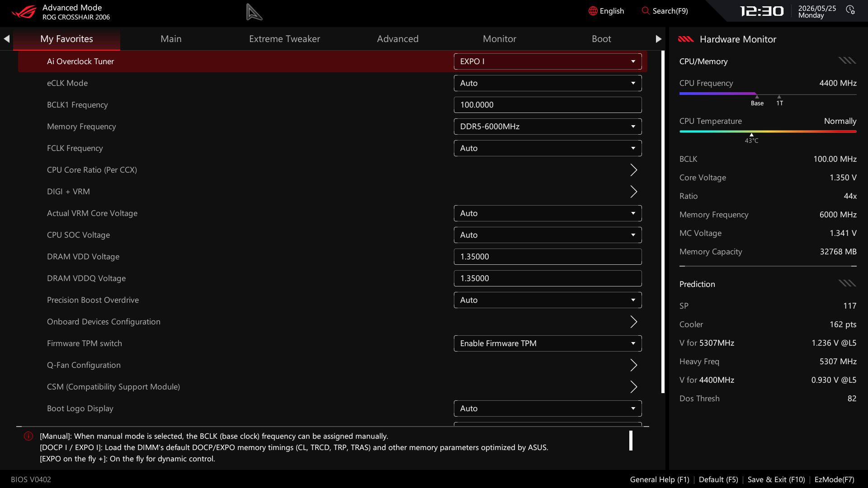Click the Core Voltage 1.350 V value

[843, 178]
